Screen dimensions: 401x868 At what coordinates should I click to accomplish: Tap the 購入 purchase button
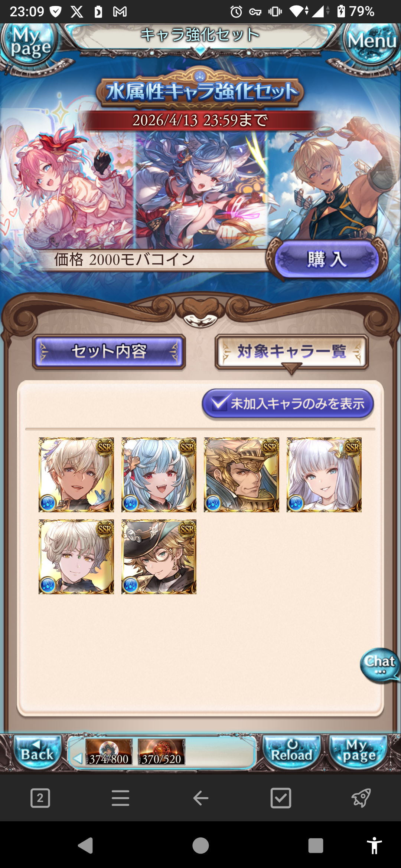click(326, 259)
